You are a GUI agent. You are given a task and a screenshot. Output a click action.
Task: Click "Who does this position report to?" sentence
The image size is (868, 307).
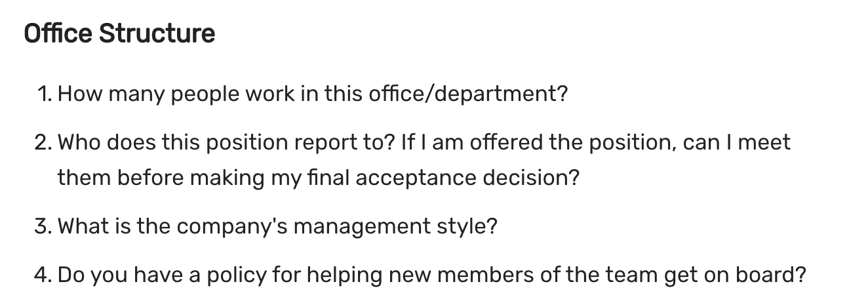pyautogui.click(x=226, y=143)
